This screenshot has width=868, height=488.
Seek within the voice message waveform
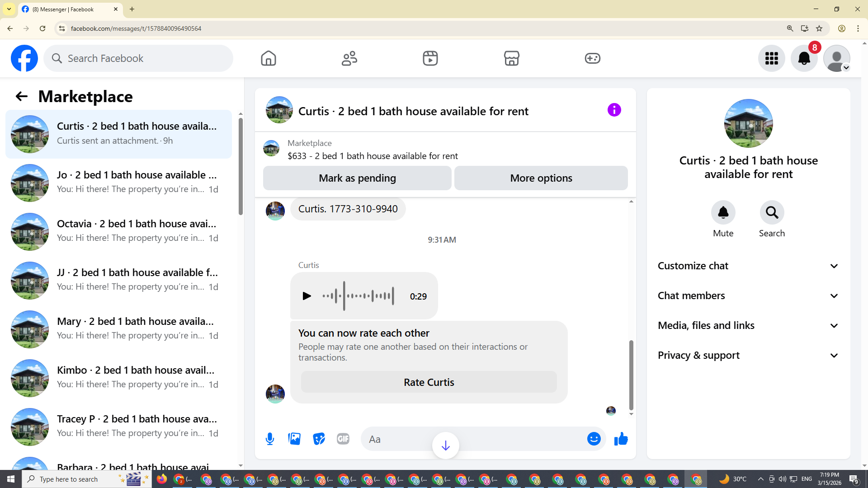tap(358, 296)
